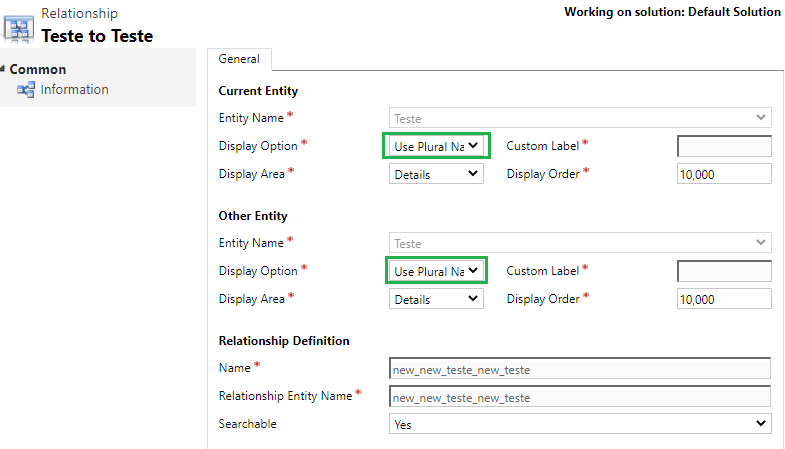785x449 pixels.
Task: Click the Relationship entity icon in header
Action: pyautogui.click(x=19, y=29)
